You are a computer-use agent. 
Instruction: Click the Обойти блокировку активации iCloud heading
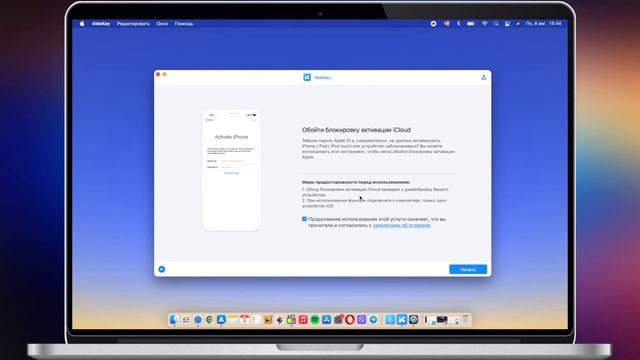[356, 130]
